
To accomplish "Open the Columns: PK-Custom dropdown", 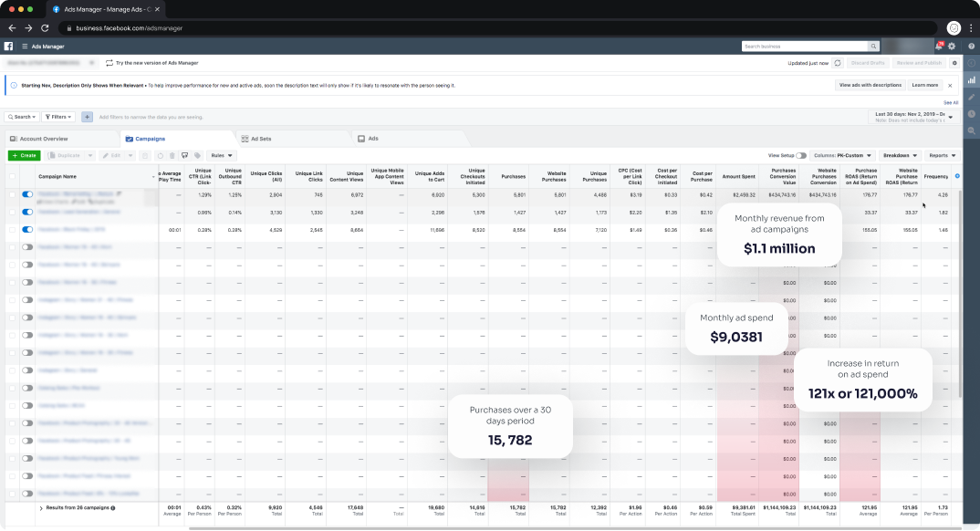I will (841, 155).
